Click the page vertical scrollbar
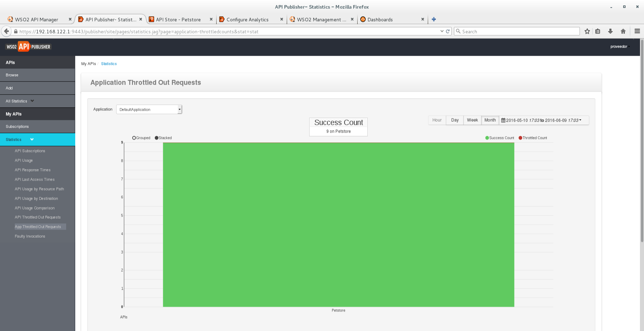The height and width of the screenshot is (331, 644). click(x=642, y=141)
